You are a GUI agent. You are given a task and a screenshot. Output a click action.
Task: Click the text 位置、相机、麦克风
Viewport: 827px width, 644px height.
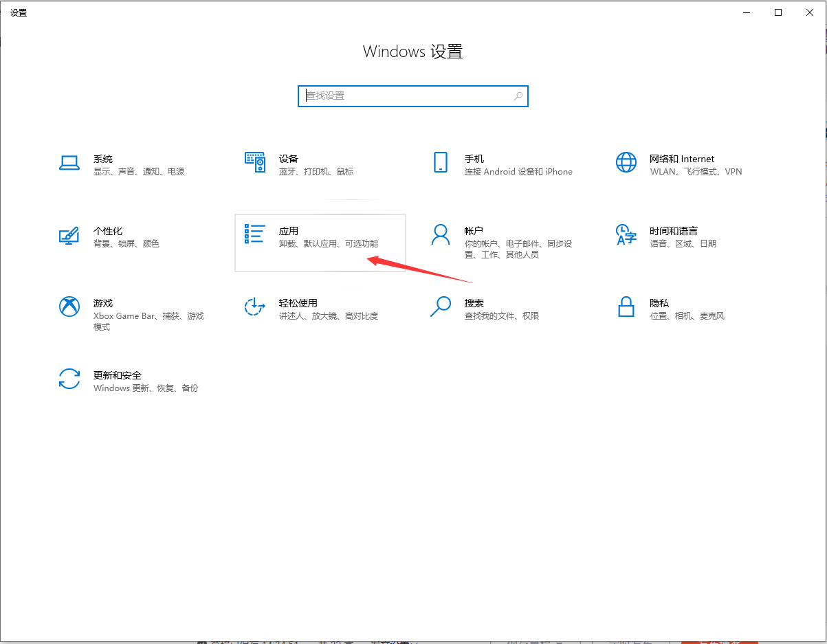click(687, 316)
